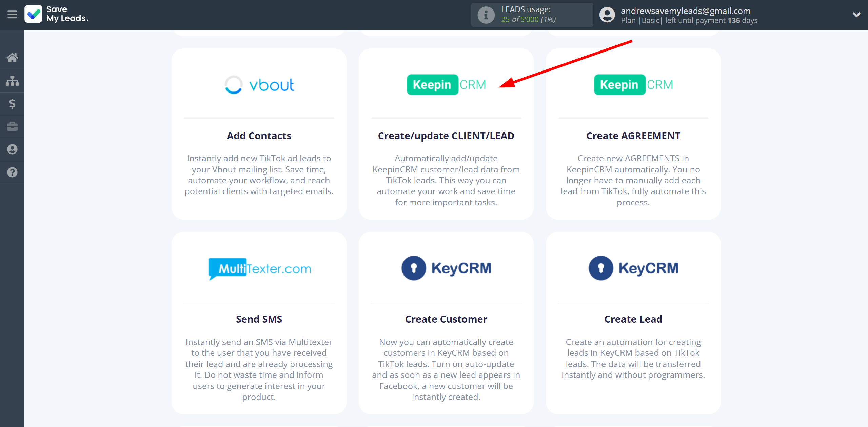
Task: Open the connections sitemap icon
Action: 12,81
